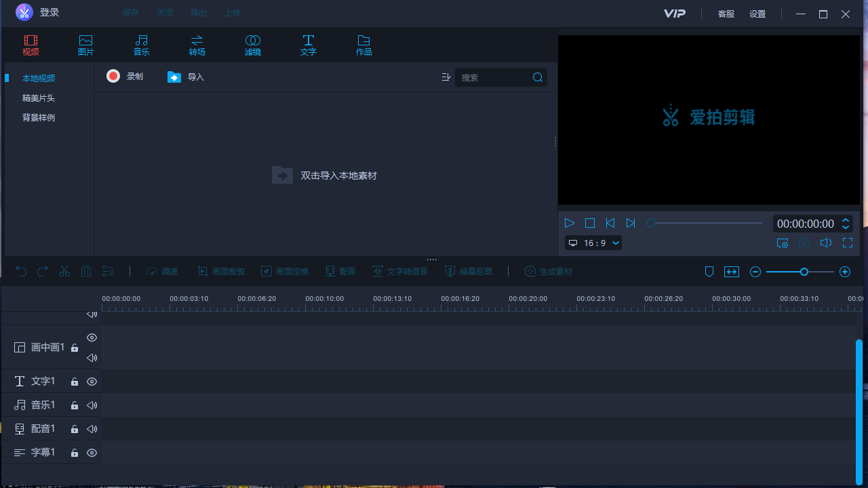This screenshot has width=868, height=488.
Task: Zoom out timeline with minus icon
Action: point(755,272)
